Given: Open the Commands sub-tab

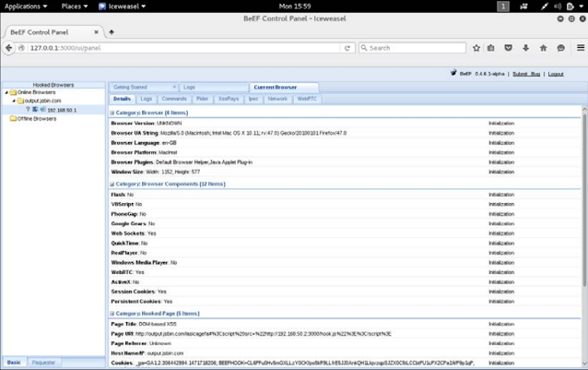Looking at the screenshot, I should (174, 99).
